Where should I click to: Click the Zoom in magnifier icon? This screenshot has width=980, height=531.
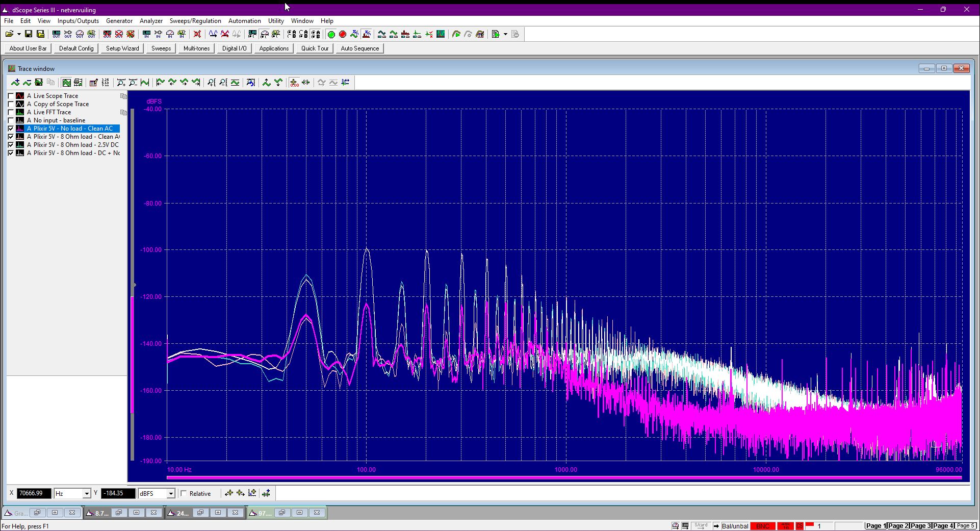[x=121, y=83]
